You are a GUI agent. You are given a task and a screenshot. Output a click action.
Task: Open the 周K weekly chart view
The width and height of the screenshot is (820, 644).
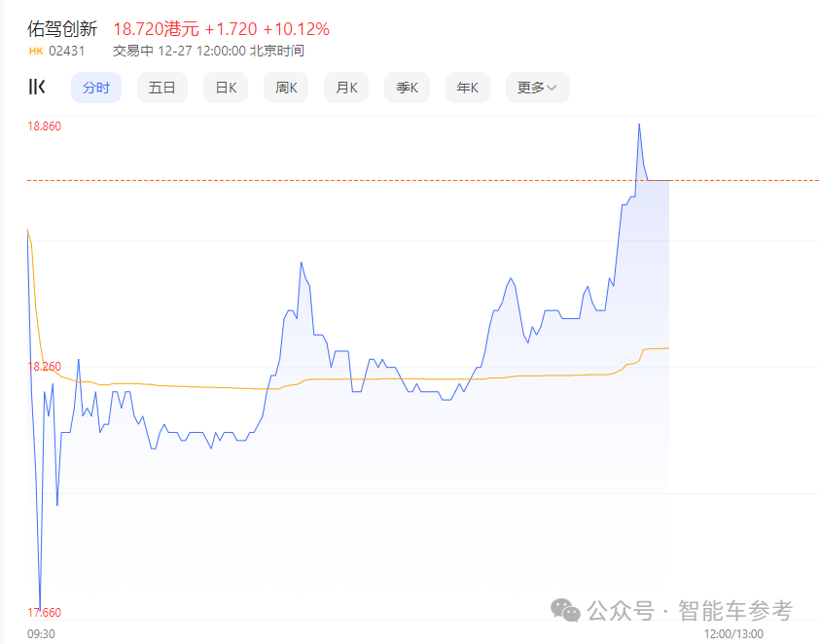[285, 87]
